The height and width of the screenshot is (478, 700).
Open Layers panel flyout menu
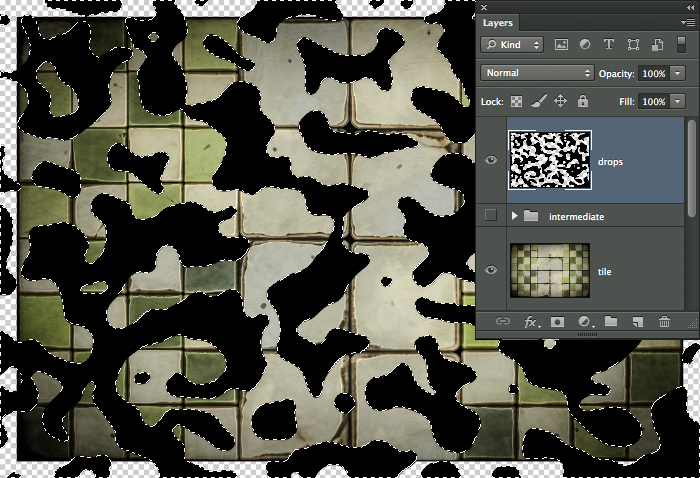[688, 22]
